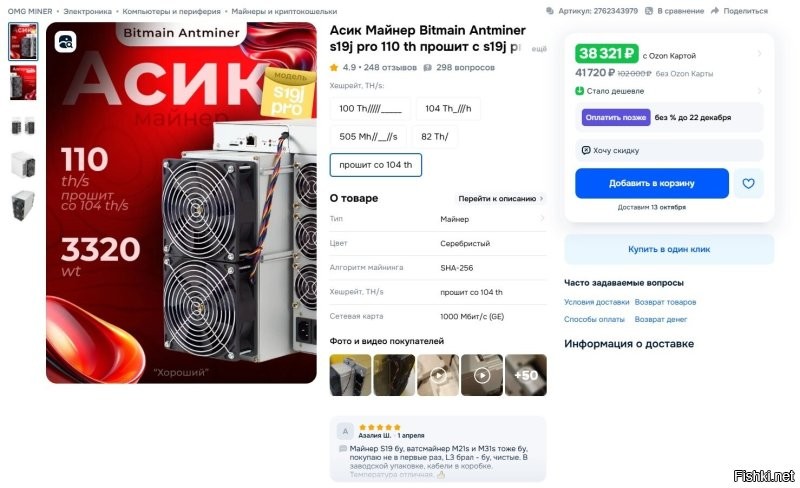Open the 298 questions speech bubble icon

click(429, 68)
